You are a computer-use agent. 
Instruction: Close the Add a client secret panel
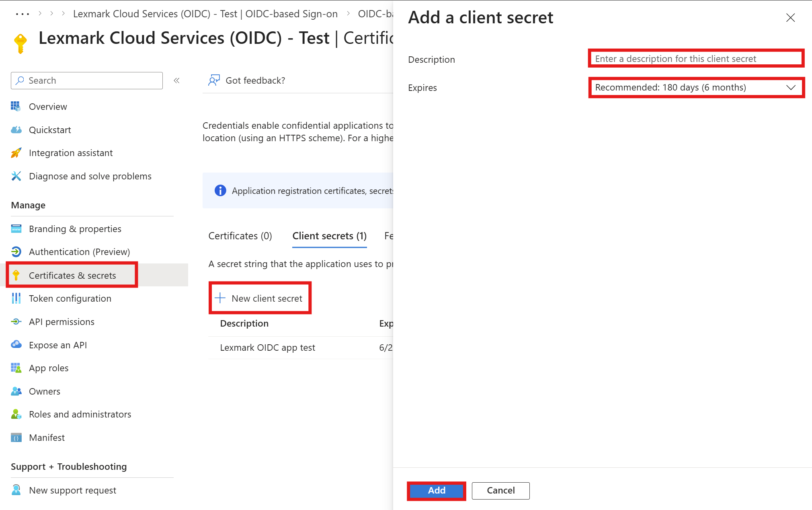pyautogui.click(x=790, y=18)
